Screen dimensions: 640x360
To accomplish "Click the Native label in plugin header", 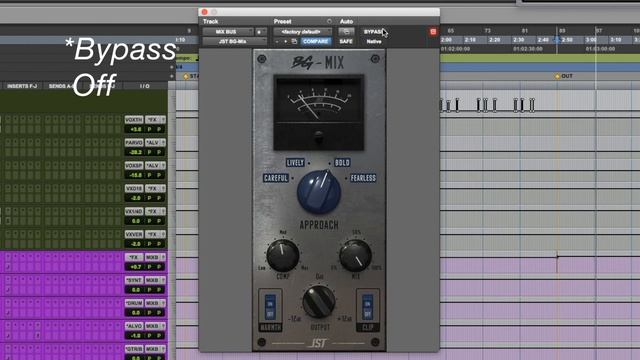I will 373,42.
